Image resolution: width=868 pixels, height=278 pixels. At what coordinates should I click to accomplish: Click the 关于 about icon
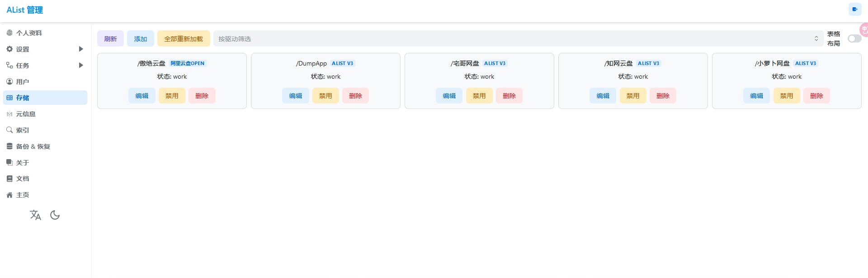9,162
